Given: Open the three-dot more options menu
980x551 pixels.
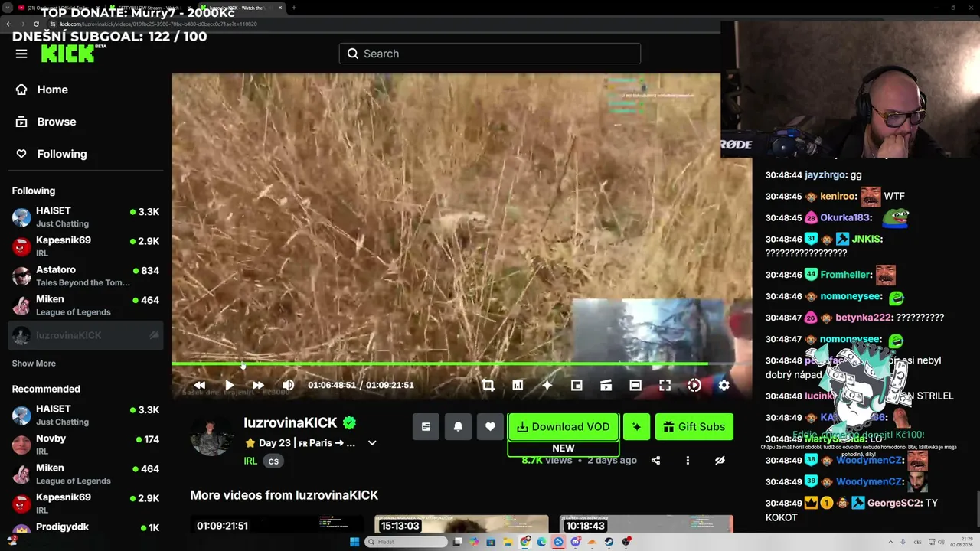Looking at the screenshot, I should click(688, 461).
